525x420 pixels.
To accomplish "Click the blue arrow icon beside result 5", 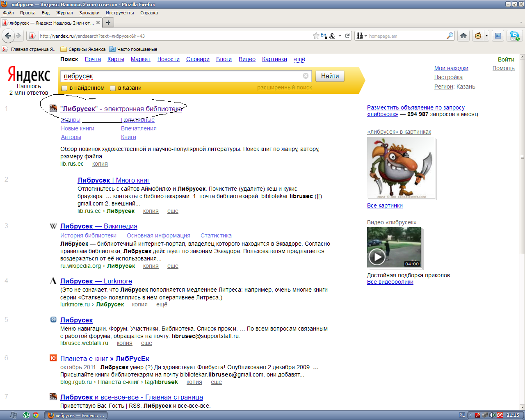I will pos(53,320).
